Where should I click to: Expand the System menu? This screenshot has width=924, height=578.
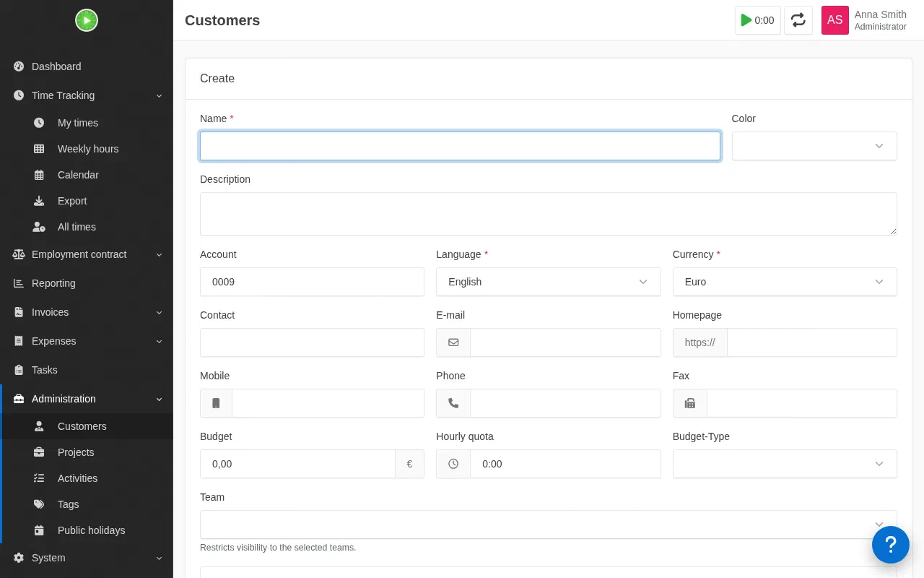tap(87, 558)
